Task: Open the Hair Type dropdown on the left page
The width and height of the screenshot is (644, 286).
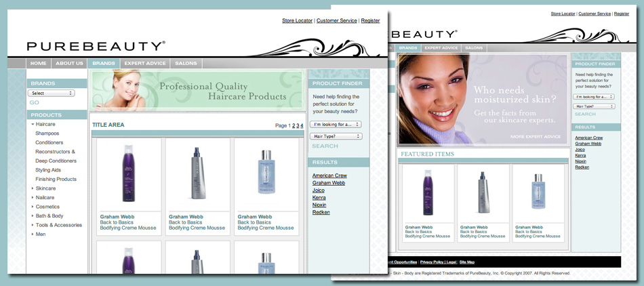Action: pos(336,136)
